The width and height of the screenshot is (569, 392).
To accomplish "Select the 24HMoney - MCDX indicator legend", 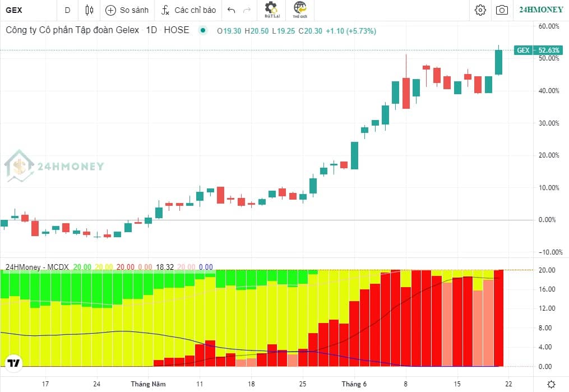I will [x=36, y=267].
